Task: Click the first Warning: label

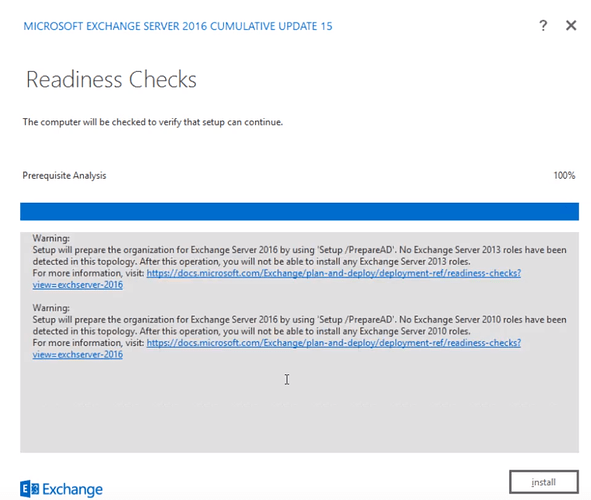Action: click(51, 238)
